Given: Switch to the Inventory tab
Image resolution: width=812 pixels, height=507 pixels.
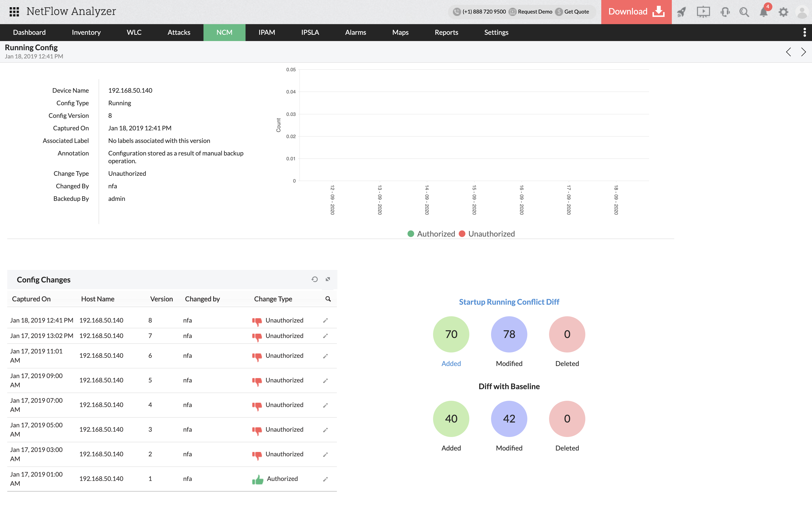Looking at the screenshot, I should [x=86, y=33].
